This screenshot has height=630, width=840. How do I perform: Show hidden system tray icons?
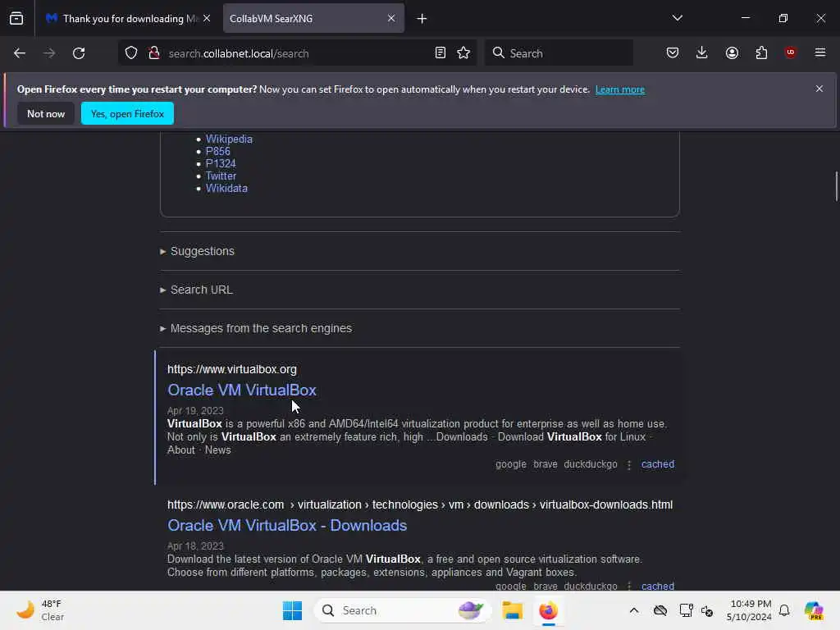point(634,610)
